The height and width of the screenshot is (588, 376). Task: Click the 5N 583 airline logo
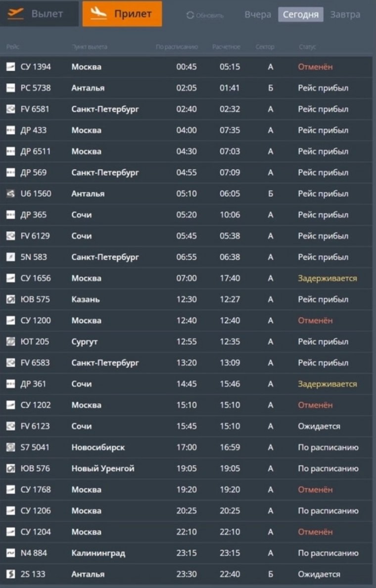(x=10, y=257)
